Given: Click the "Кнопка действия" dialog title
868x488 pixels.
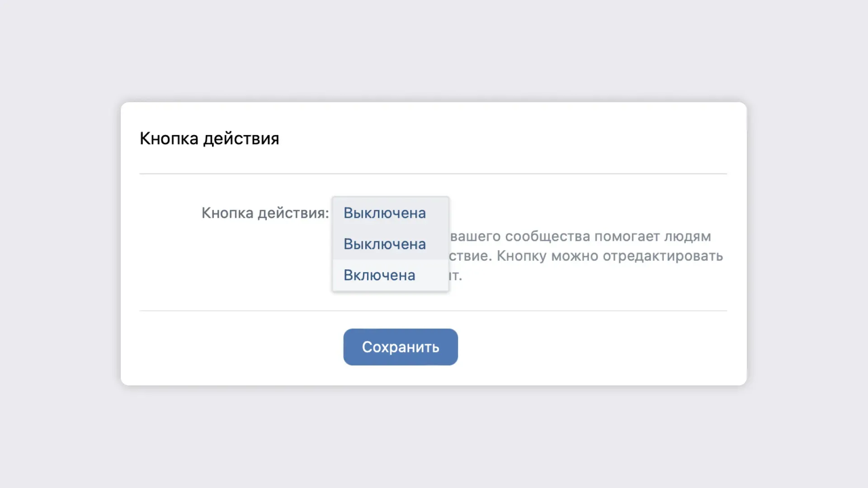Looking at the screenshot, I should pyautogui.click(x=209, y=138).
